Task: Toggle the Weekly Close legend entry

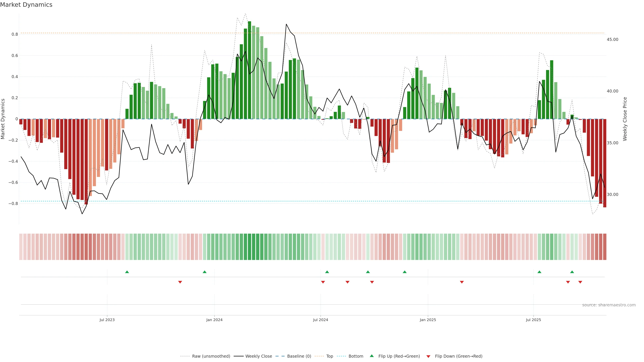Action: (258, 356)
